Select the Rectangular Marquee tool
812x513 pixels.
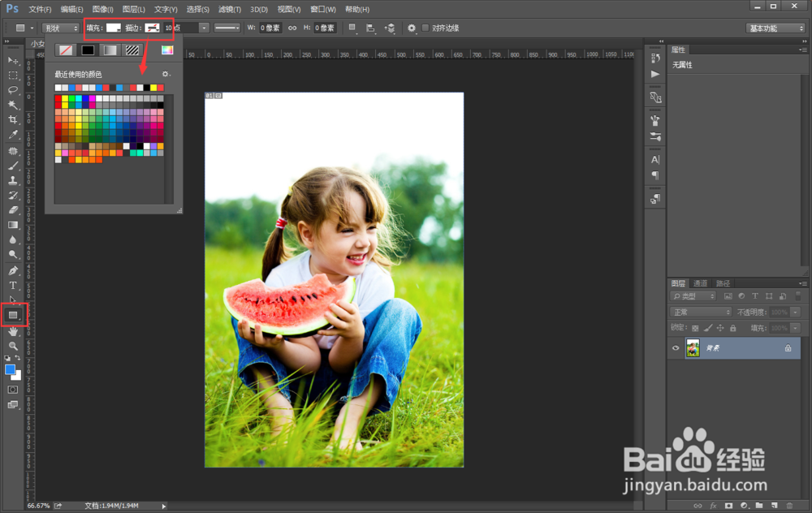[x=13, y=75]
